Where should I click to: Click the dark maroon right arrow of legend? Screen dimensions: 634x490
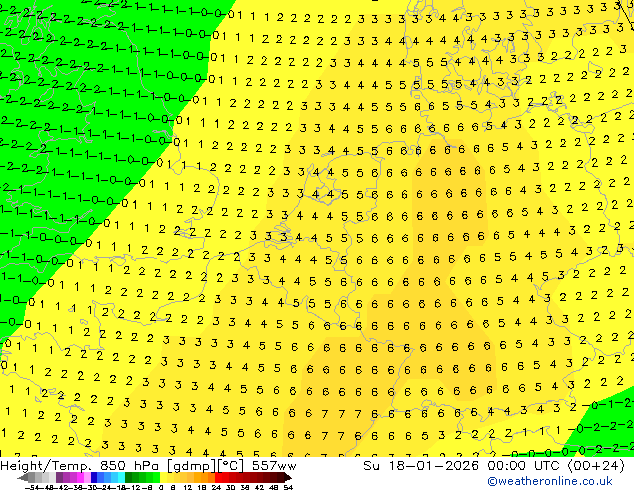click(x=287, y=477)
